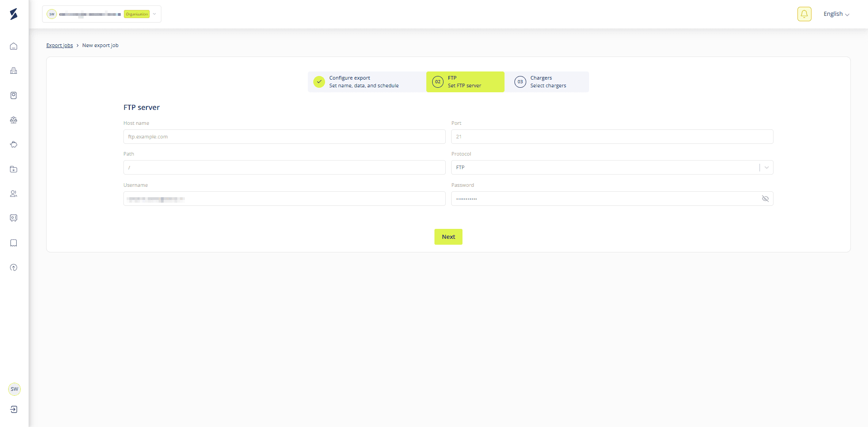Screen dimensions: 868x427
Task: Open the folder download export icon
Action: click(14, 169)
